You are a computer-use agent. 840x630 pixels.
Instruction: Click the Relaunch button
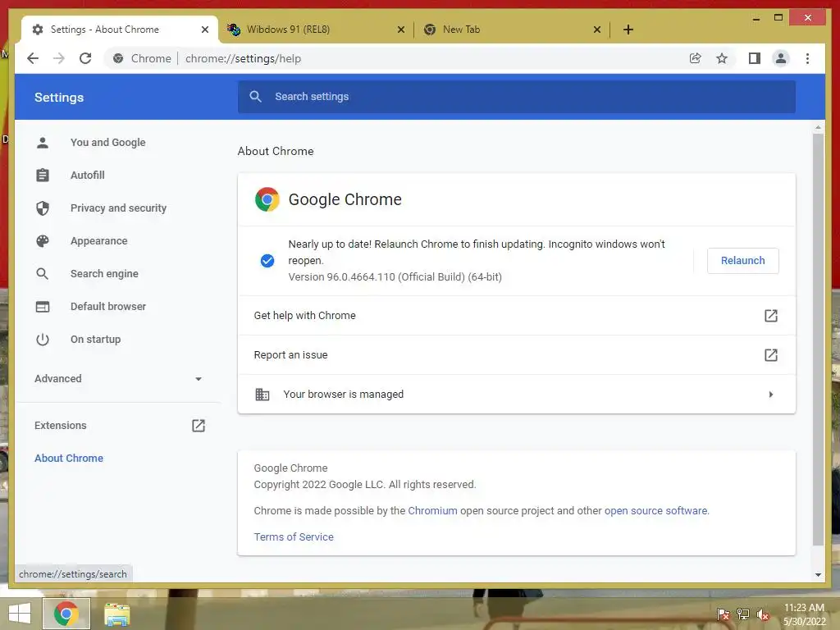(742, 260)
